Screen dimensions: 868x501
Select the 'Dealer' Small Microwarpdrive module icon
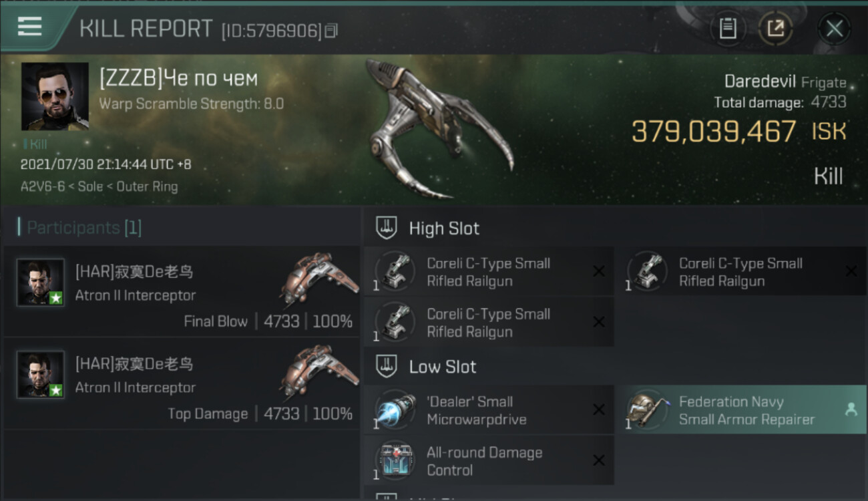coord(395,410)
